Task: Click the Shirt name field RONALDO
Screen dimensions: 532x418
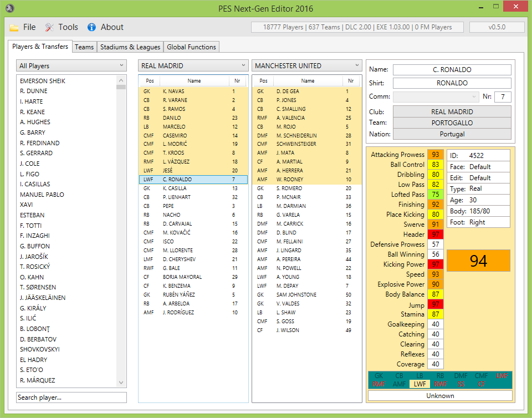Action: (x=452, y=83)
